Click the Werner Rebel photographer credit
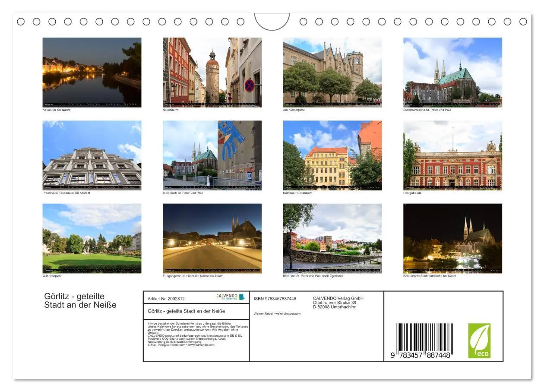The height and width of the screenshot is (392, 544). coord(278,314)
